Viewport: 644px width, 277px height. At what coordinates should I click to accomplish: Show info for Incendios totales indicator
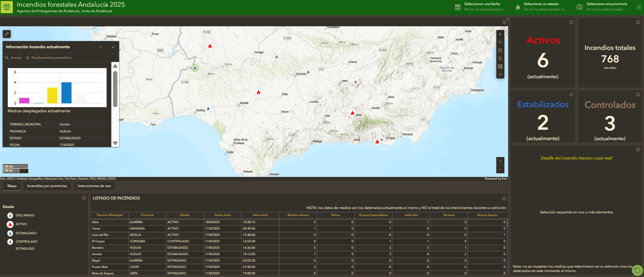(638, 22)
